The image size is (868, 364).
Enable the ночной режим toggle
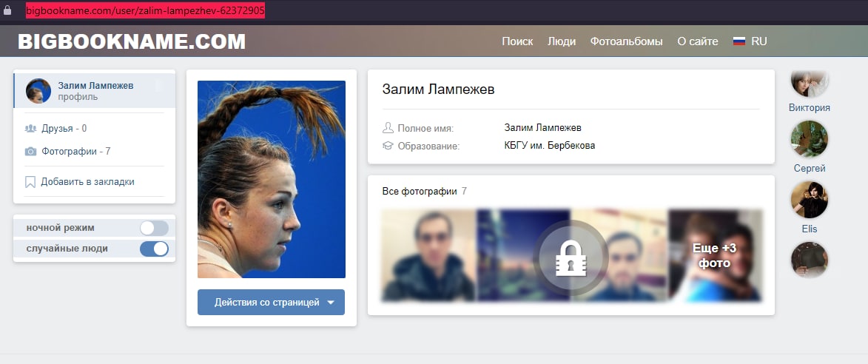point(154,228)
